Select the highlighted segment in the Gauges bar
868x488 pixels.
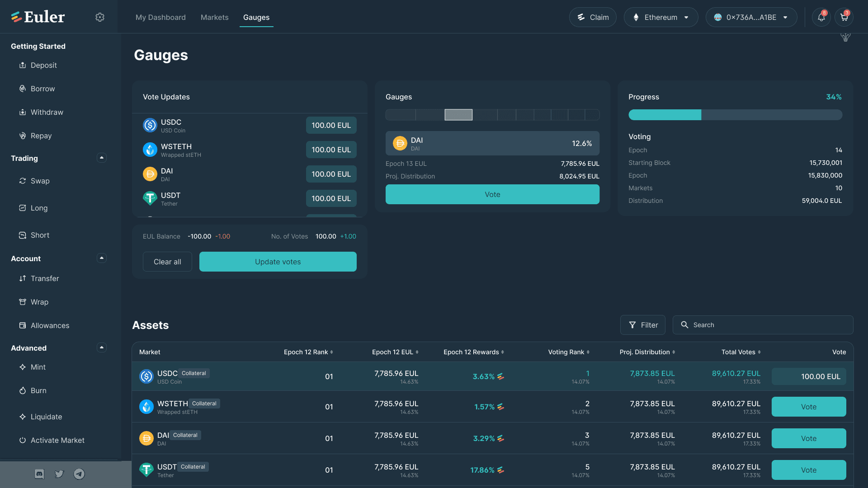pos(458,115)
